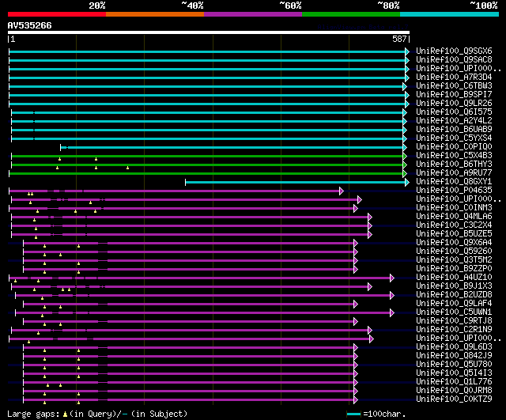Open hit UniRef100_Q9SGX6
This screenshot has width=506, height=420.
454,51
